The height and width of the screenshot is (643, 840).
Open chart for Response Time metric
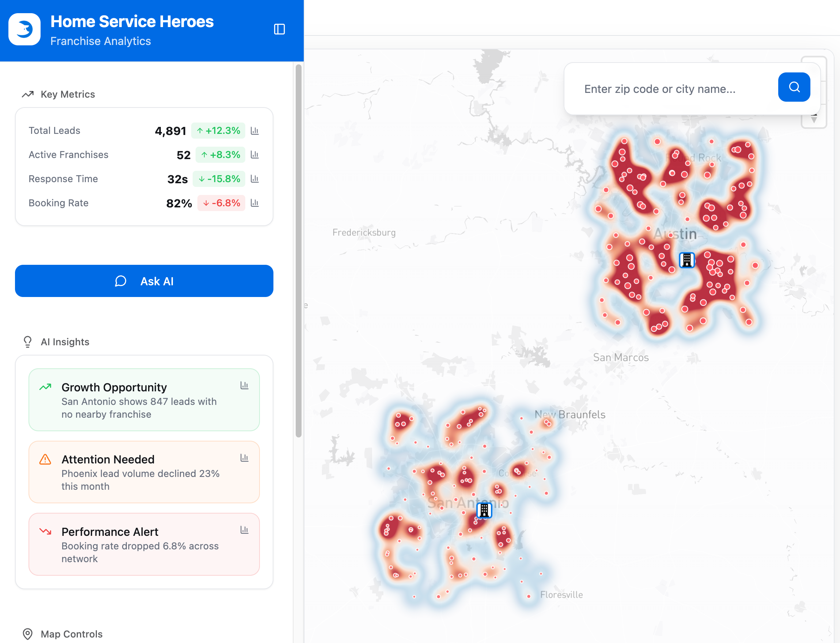click(x=255, y=179)
